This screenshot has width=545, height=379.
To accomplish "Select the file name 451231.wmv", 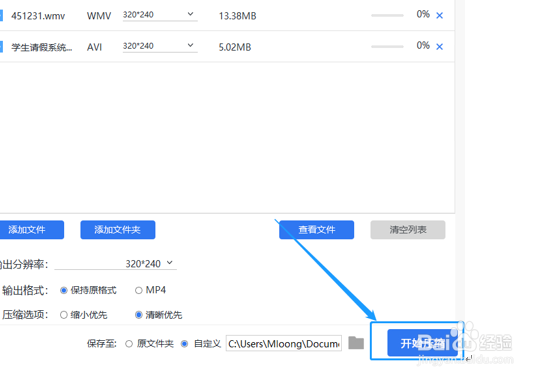I will pos(38,16).
